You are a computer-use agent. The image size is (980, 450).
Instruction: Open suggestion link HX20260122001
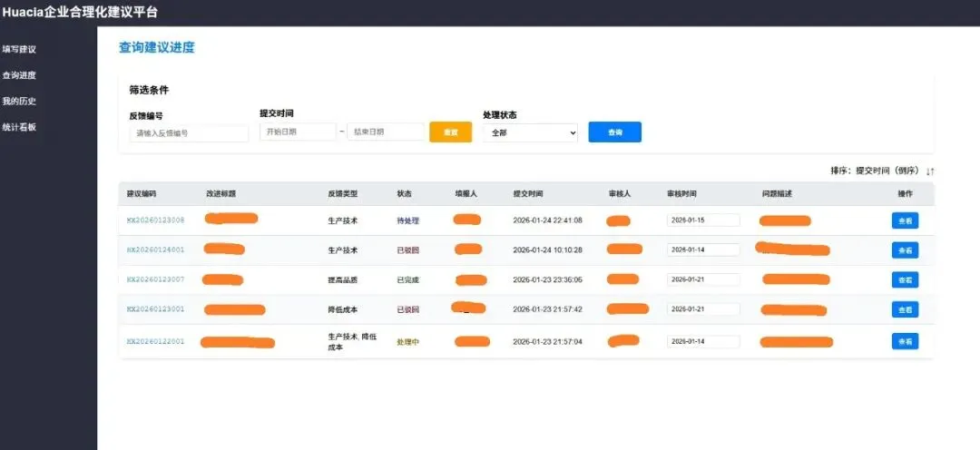pos(156,341)
